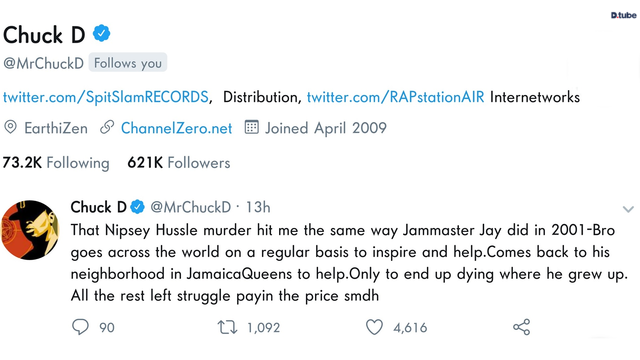
Task: Click the D.tube logo watermark
Action: pyautogui.click(x=623, y=15)
